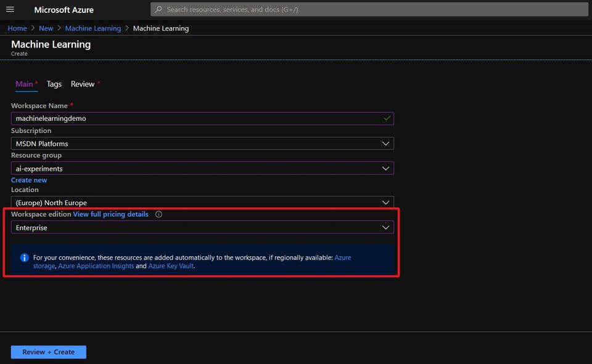Image resolution: width=592 pixels, height=364 pixels.
Task: Switch to the Tags tab
Action: click(x=54, y=84)
